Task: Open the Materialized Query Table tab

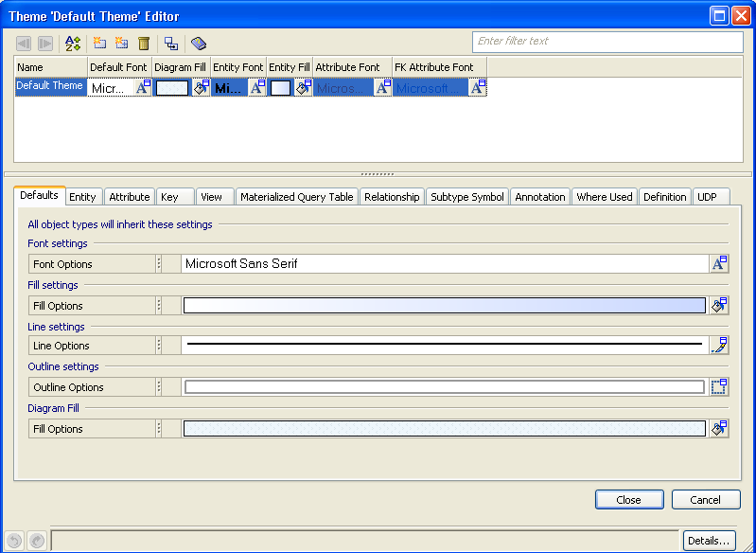Action: (x=296, y=197)
